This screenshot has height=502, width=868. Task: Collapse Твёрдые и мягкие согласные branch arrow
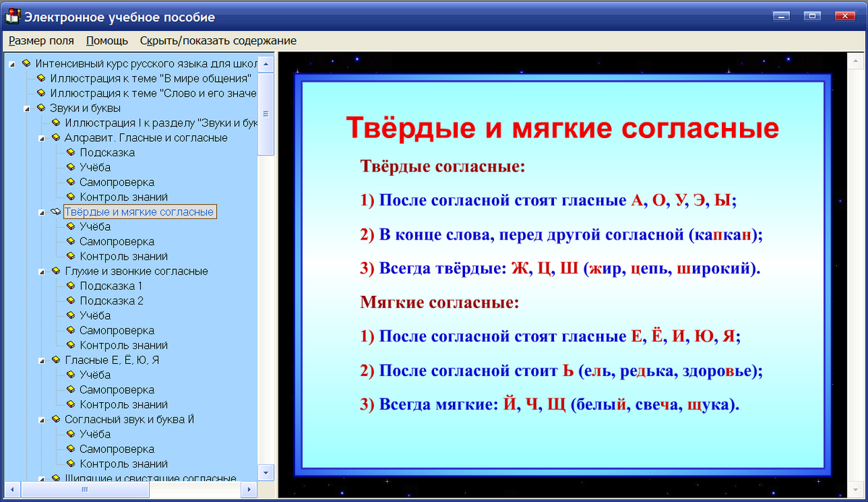coord(42,213)
